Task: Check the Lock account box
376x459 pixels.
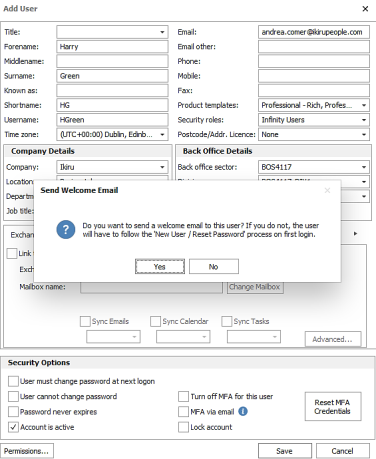Action: click(183, 427)
